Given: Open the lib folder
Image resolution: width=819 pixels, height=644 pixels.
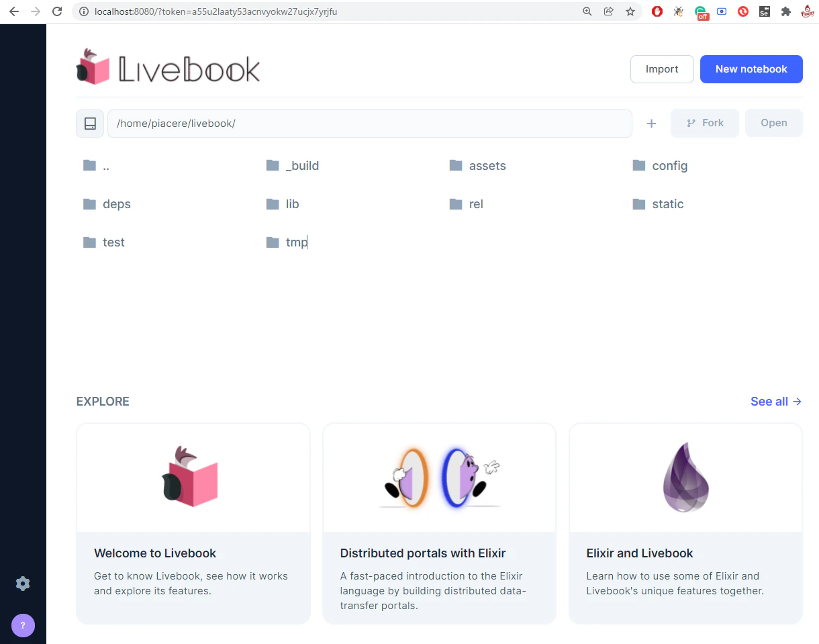Looking at the screenshot, I should pyautogui.click(x=283, y=204).
